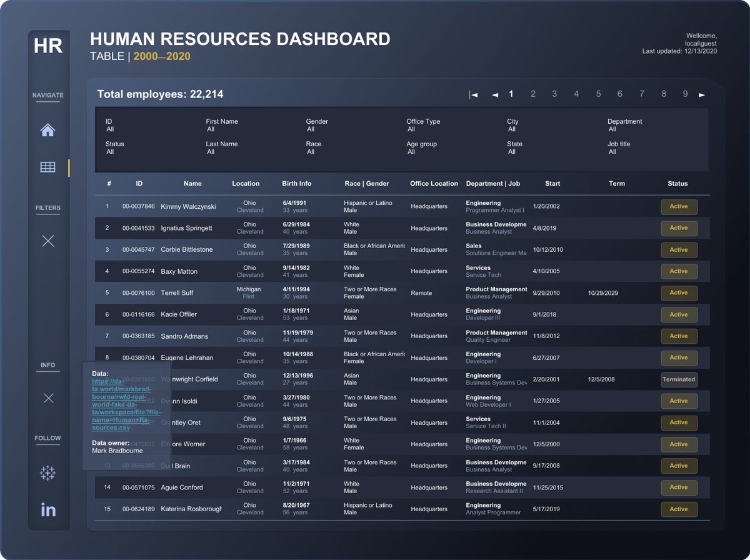The width and height of the screenshot is (750, 560).
Task: Click Active status for Katerina Rosborough
Action: (x=679, y=509)
